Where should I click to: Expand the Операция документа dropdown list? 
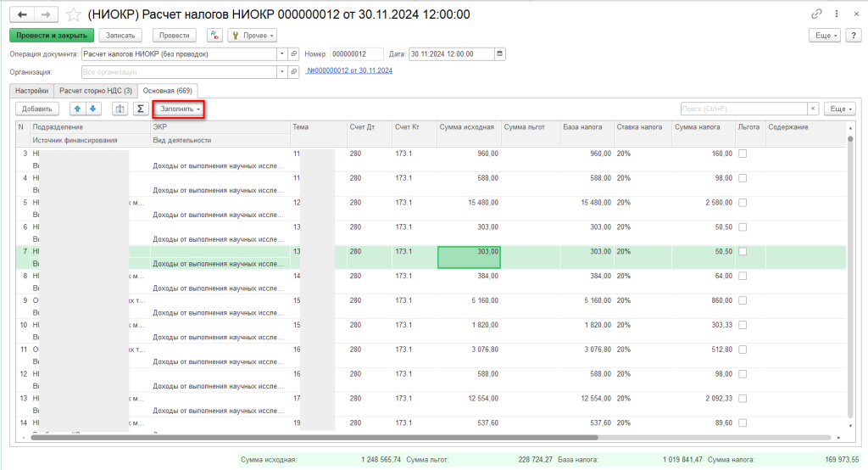pyautogui.click(x=281, y=53)
